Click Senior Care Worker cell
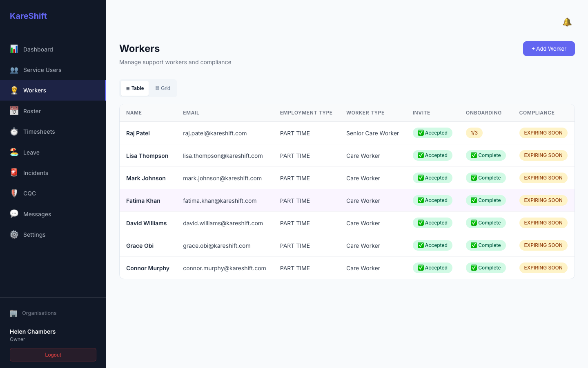 372,133
